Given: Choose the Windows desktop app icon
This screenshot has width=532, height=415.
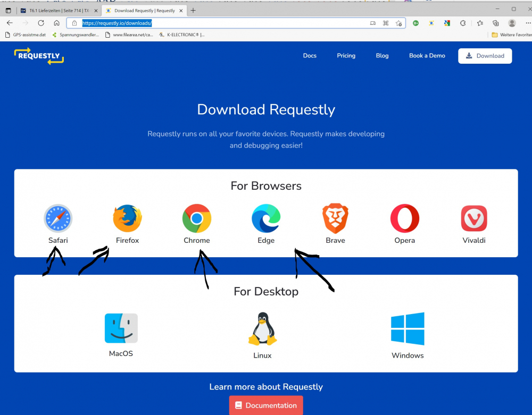Looking at the screenshot, I should [x=408, y=328].
